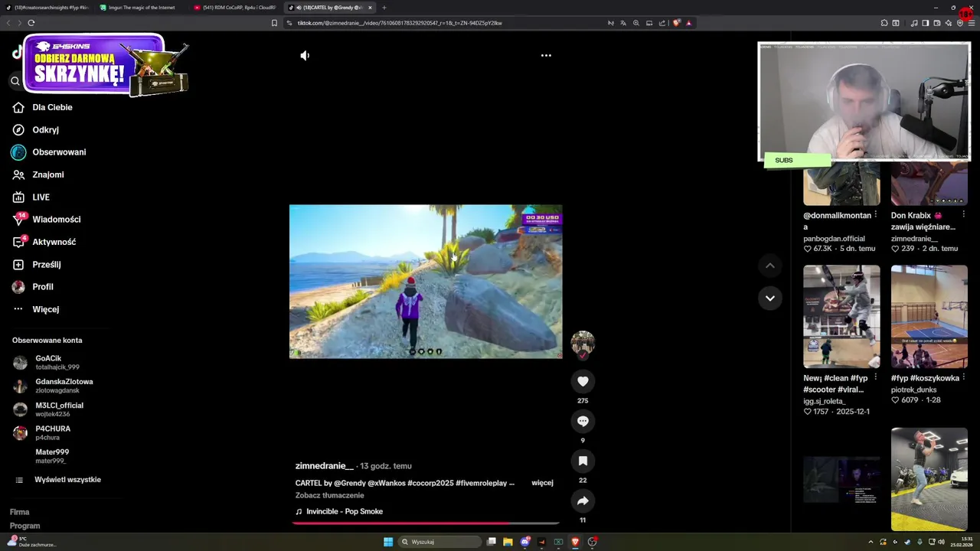Viewport: 980px width, 551px height.
Task: Click the SUBS label on webcam overlay
Action: [784, 160]
